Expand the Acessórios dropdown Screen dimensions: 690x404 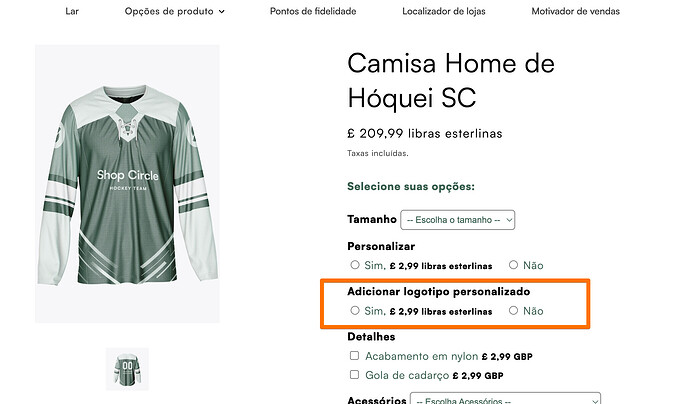coord(504,399)
